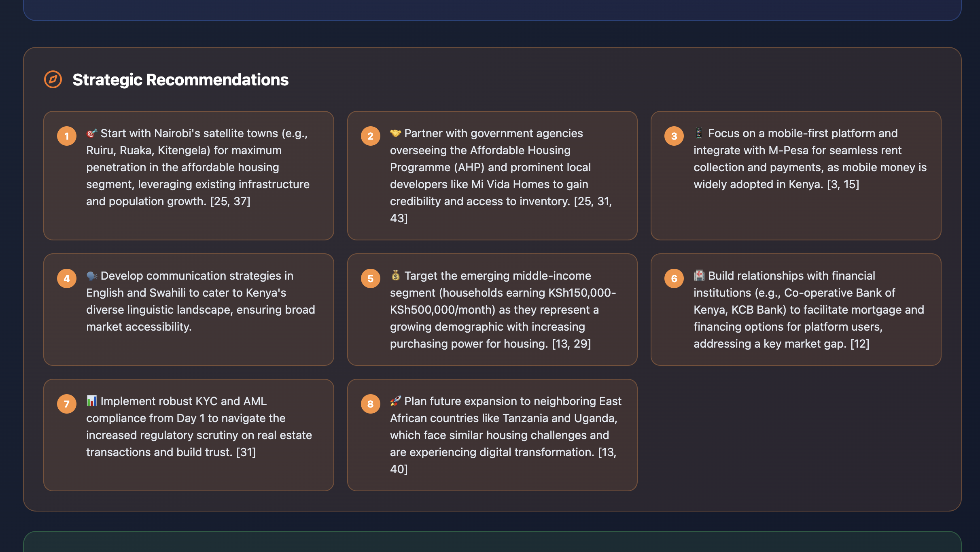Click the orange number 1 badge
The image size is (980, 552).
point(67,136)
